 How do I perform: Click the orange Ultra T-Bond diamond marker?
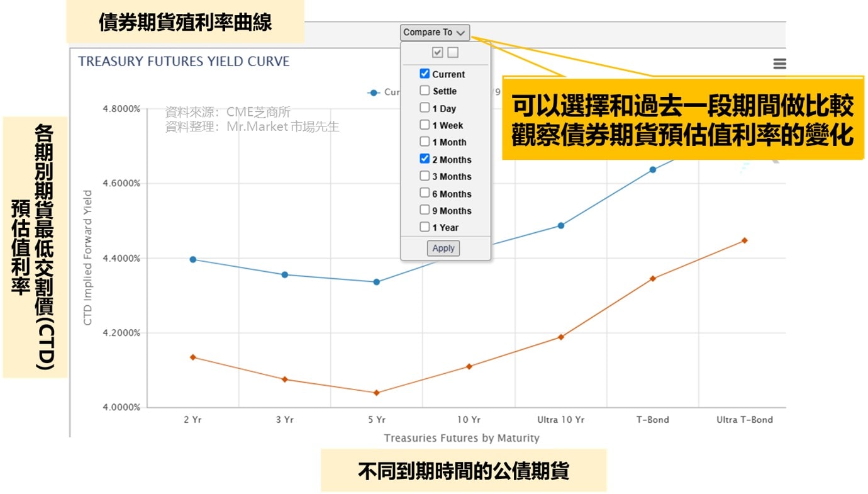[745, 240]
